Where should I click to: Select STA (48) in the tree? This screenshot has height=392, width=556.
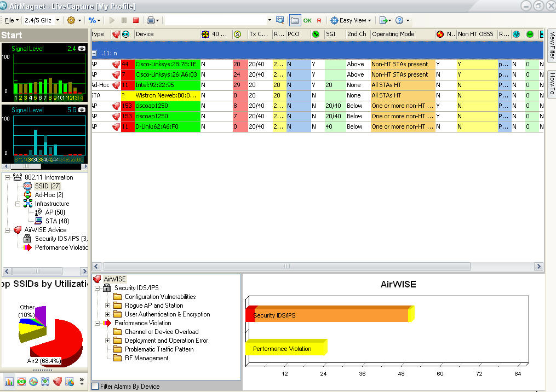pos(57,221)
